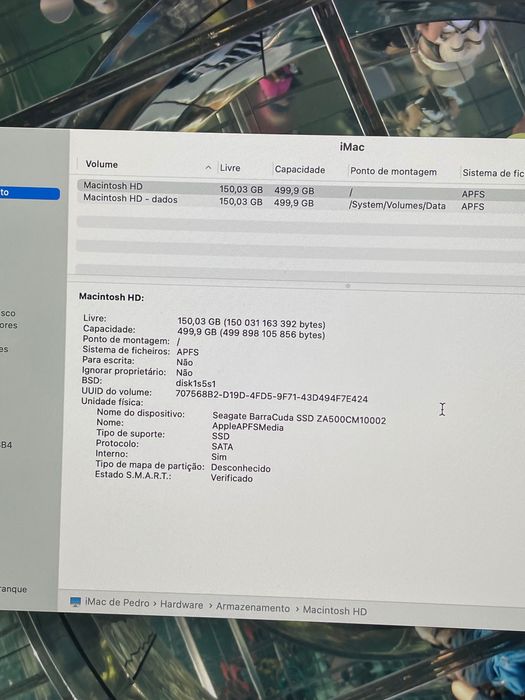Click the Desconhecido partition map value

(x=241, y=468)
